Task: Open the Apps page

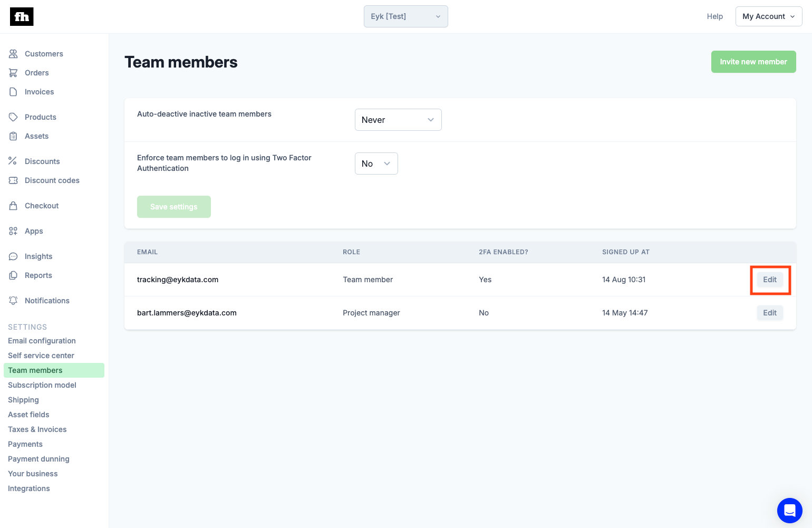Action: [34, 231]
